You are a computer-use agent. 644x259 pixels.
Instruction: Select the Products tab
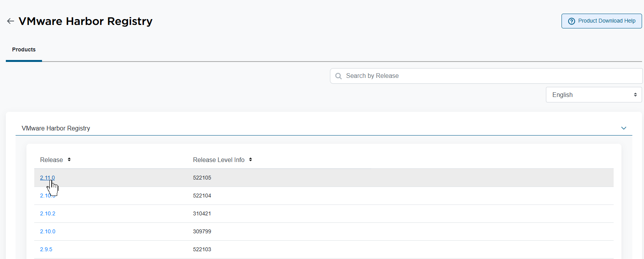point(24,49)
